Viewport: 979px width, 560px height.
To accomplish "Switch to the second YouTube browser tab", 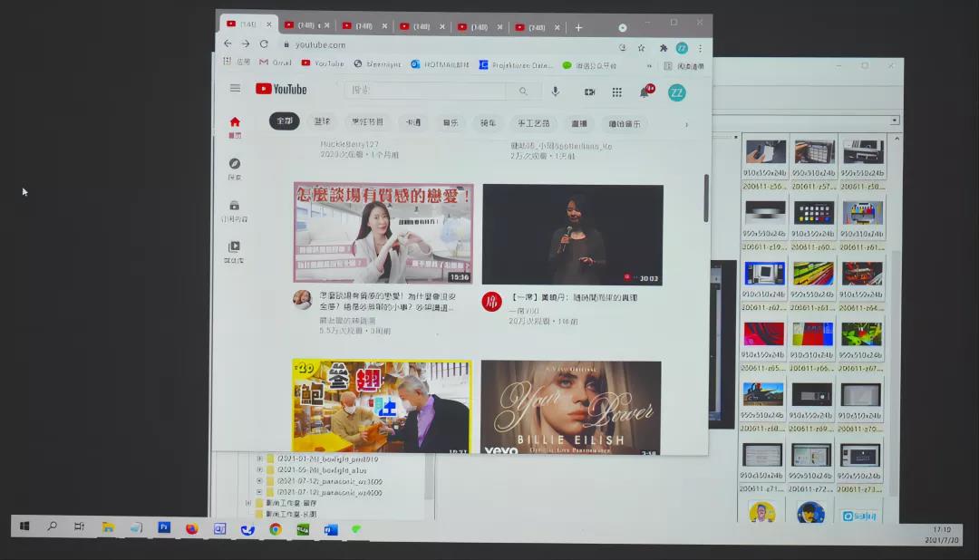I will tap(305, 26).
